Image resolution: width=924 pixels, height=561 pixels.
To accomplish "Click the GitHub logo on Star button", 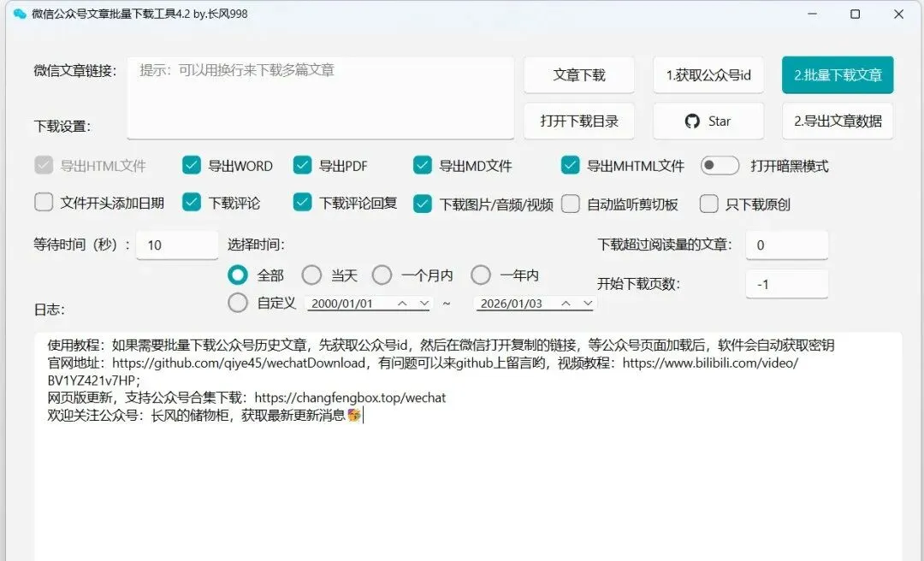I will (x=692, y=121).
